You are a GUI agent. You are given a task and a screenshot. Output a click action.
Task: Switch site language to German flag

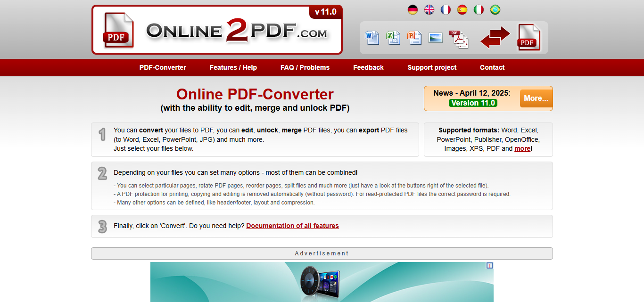[x=413, y=9]
